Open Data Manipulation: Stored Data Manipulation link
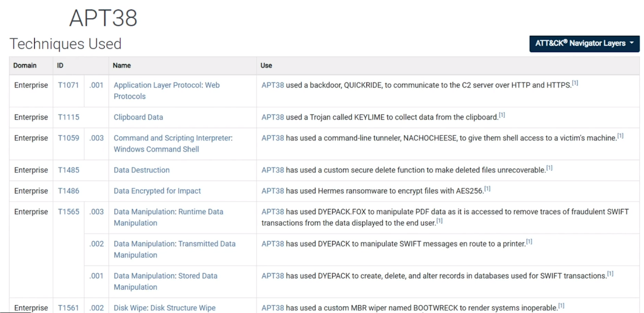 (166, 281)
